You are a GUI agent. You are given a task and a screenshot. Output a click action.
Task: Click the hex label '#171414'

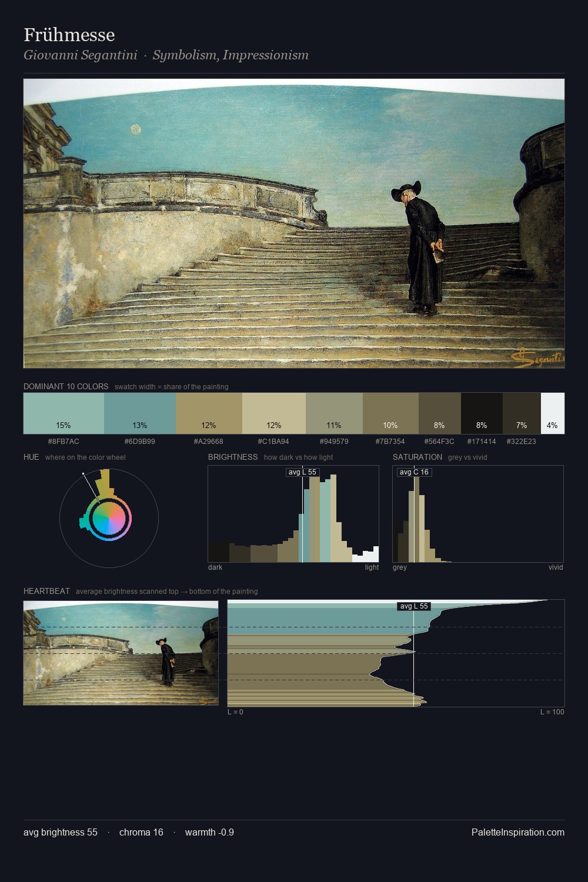pyautogui.click(x=482, y=441)
